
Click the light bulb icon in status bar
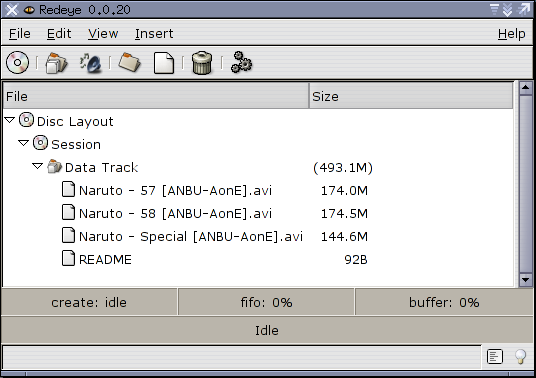(520, 357)
